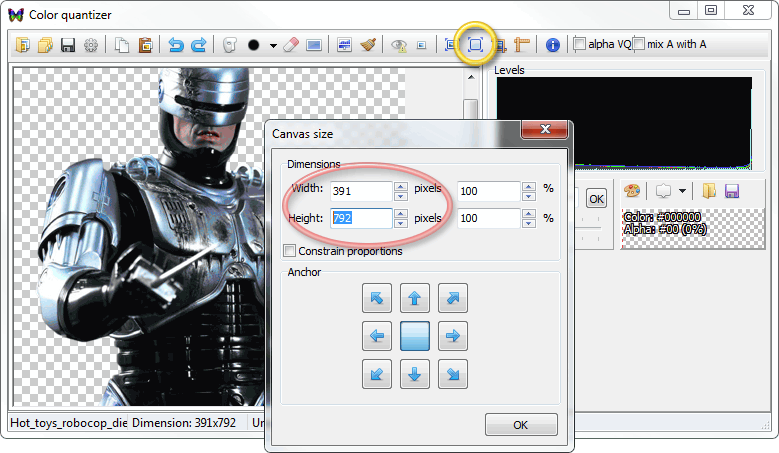Open the levels histogram monitor icon
Viewport: 779px width, 453px height.
[x=344, y=45]
